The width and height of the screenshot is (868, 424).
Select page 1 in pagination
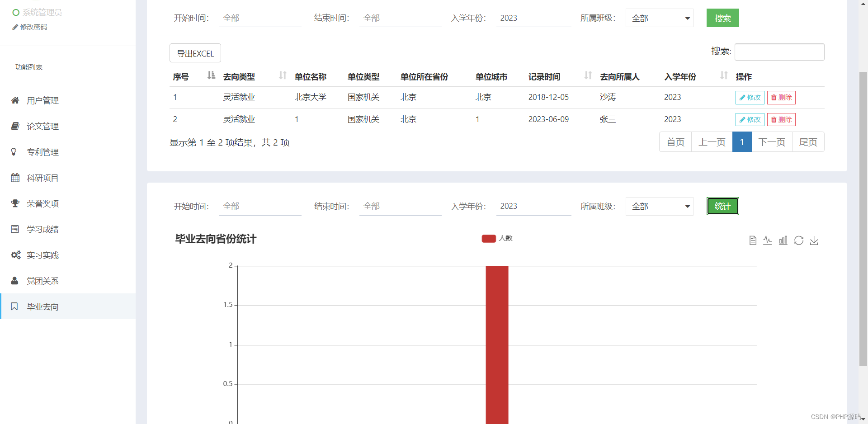[x=742, y=142]
